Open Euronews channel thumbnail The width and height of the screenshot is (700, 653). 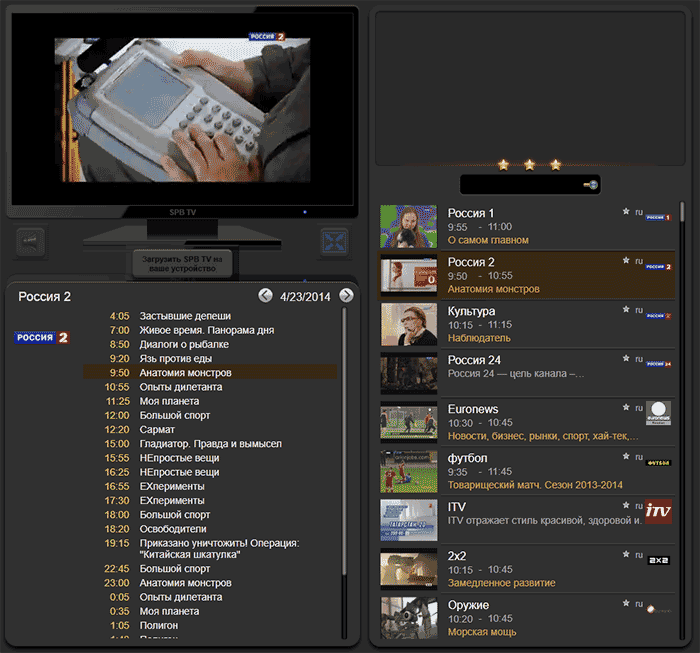tap(408, 422)
